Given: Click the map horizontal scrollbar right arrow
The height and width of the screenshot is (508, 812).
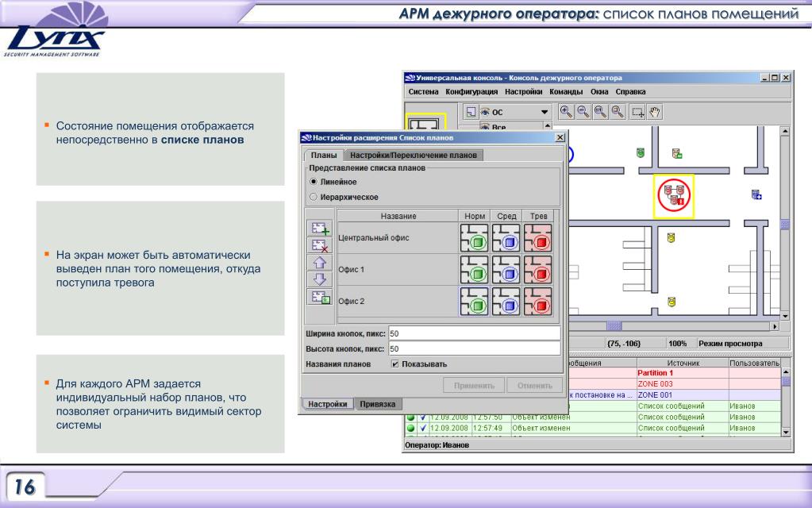Looking at the screenshot, I should tap(775, 326).
